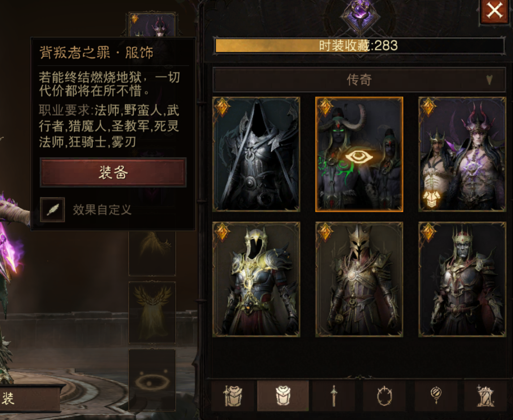Select the dark hooded reaper outfit

(x=256, y=154)
